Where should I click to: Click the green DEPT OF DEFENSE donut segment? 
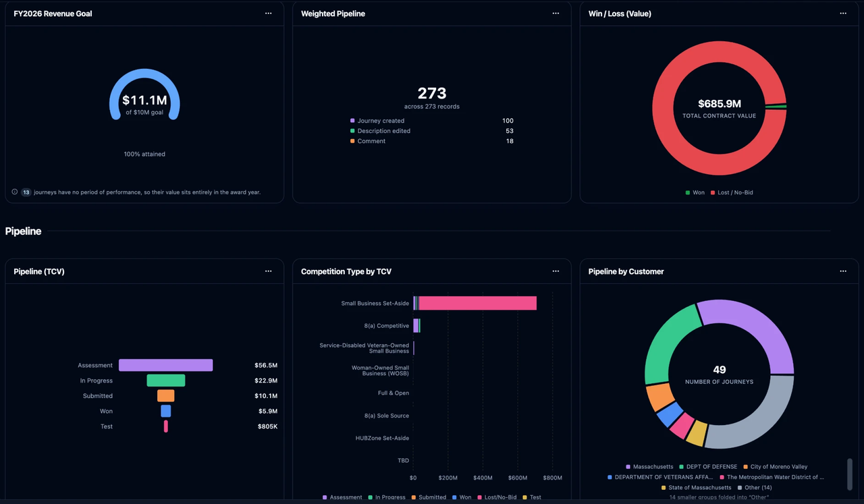click(x=666, y=343)
